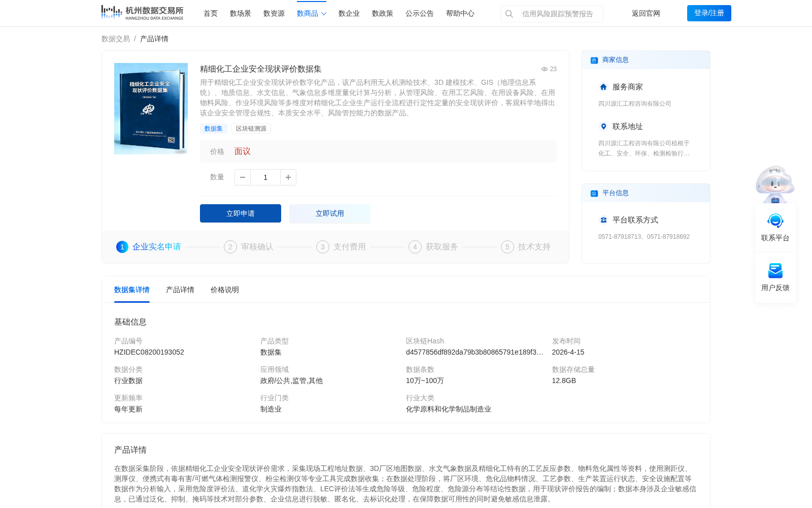Click the 商家信息 header icon

[x=594, y=60]
